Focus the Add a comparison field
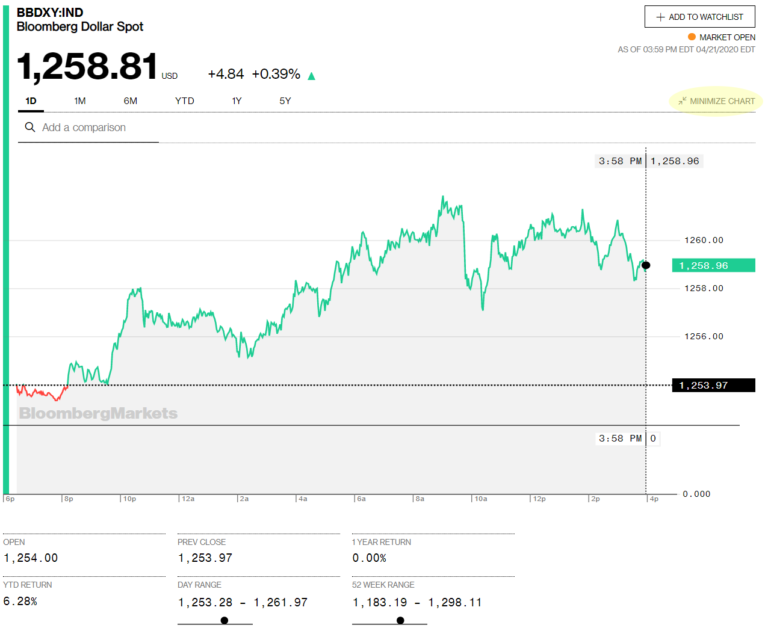The width and height of the screenshot is (768, 634). (95, 128)
